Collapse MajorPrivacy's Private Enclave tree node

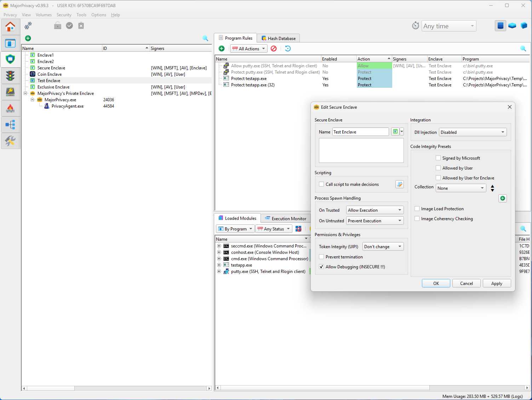(x=25, y=93)
